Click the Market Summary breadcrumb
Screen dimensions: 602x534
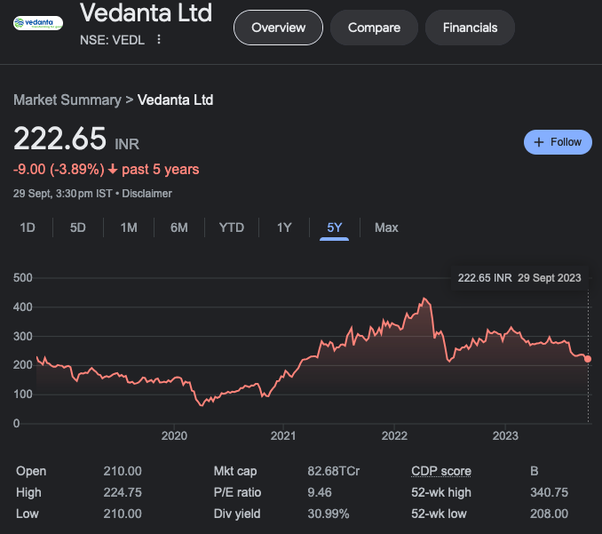click(x=66, y=100)
